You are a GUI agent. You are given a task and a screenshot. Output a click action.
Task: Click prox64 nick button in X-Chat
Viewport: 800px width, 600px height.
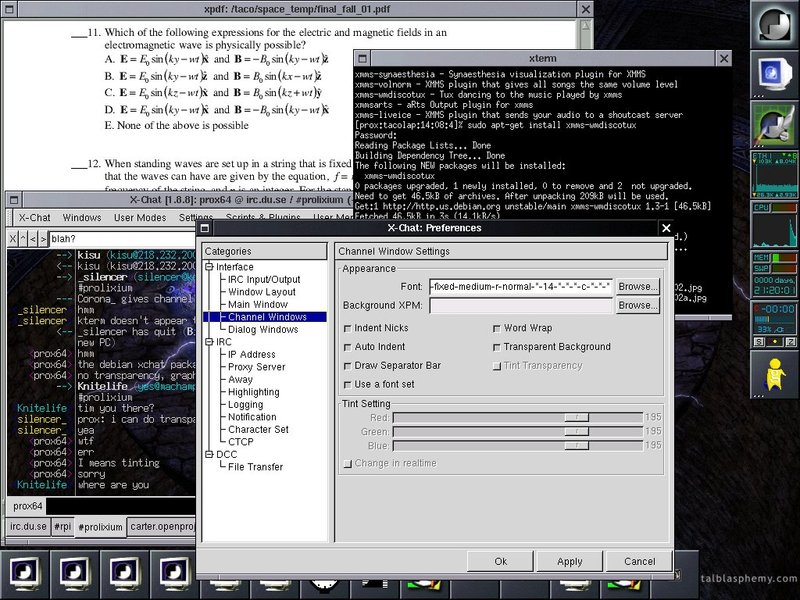28,506
